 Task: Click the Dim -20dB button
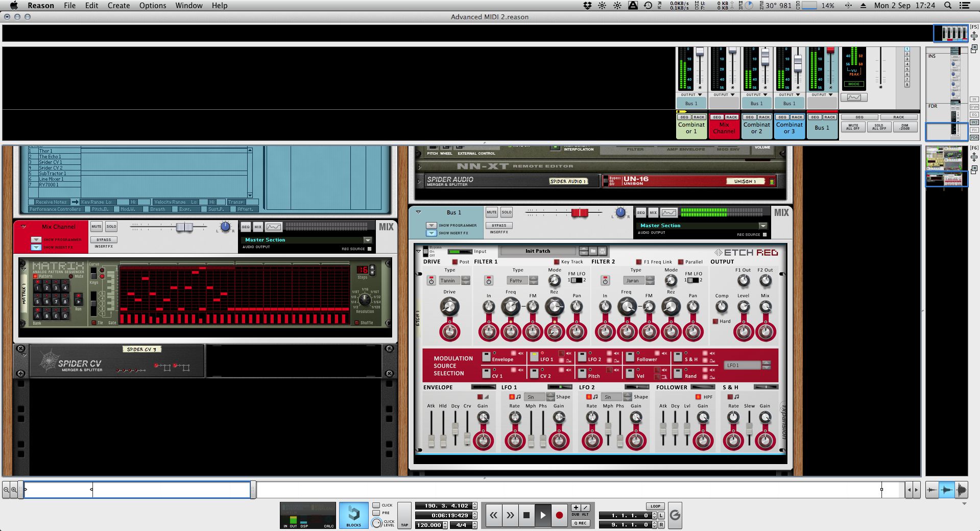[905, 127]
